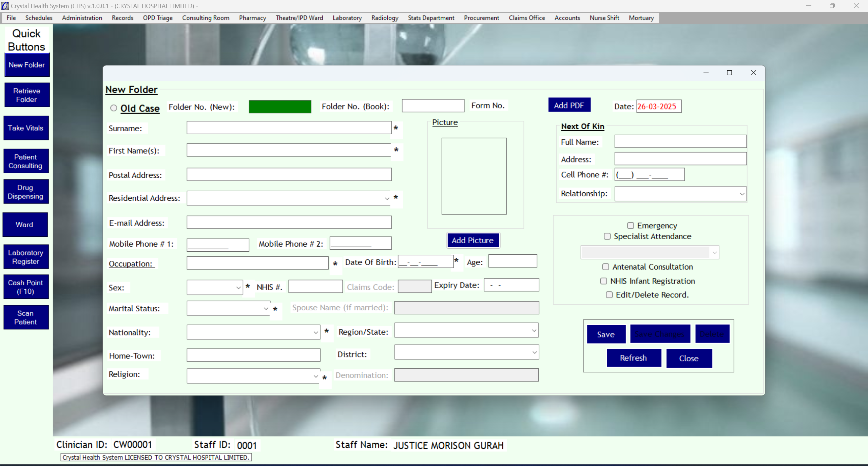The width and height of the screenshot is (868, 466).
Task: Open the Retrieve Folder quick button
Action: (x=27, y=95)
